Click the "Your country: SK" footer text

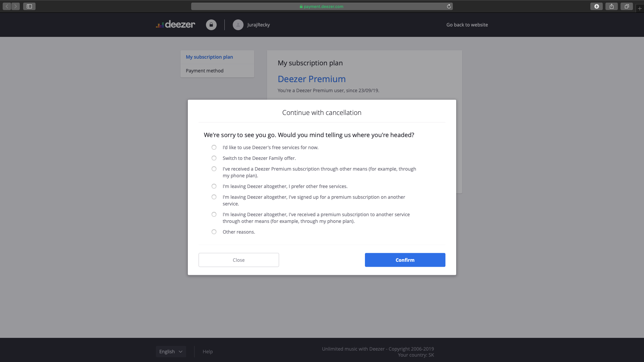coord(416,355)
